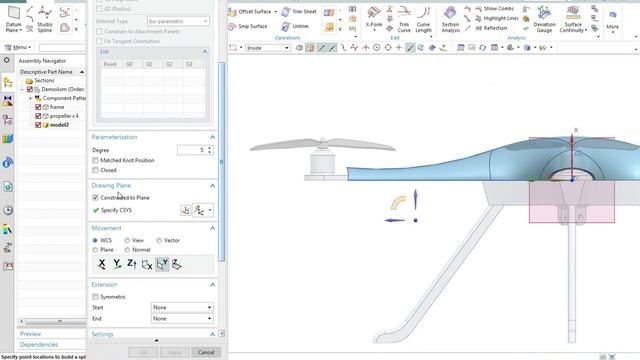Choose the Snip Surface tool
The height and width of the screenshot is (360, 640).
coord(248,27)
